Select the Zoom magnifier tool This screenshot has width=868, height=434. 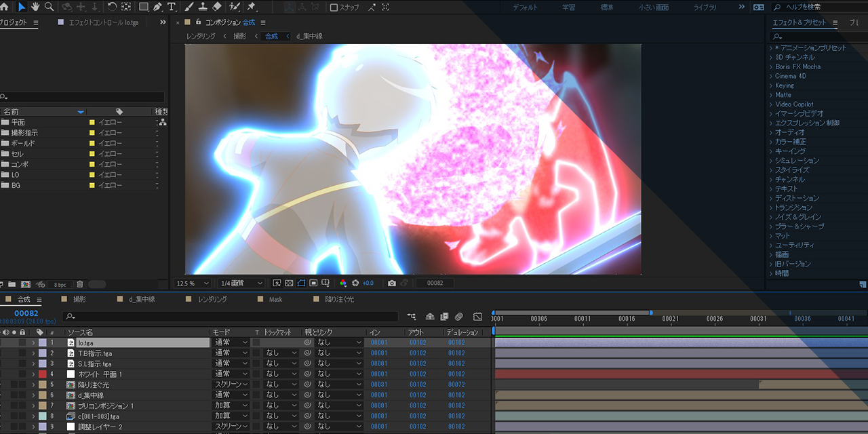coord(49,7)
